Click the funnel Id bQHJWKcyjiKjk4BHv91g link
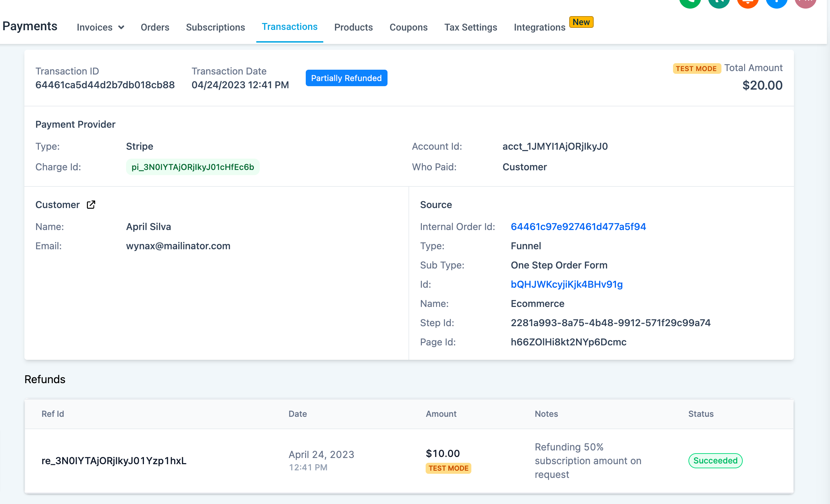This screenshot has height=504, width=830. (567, 285)
